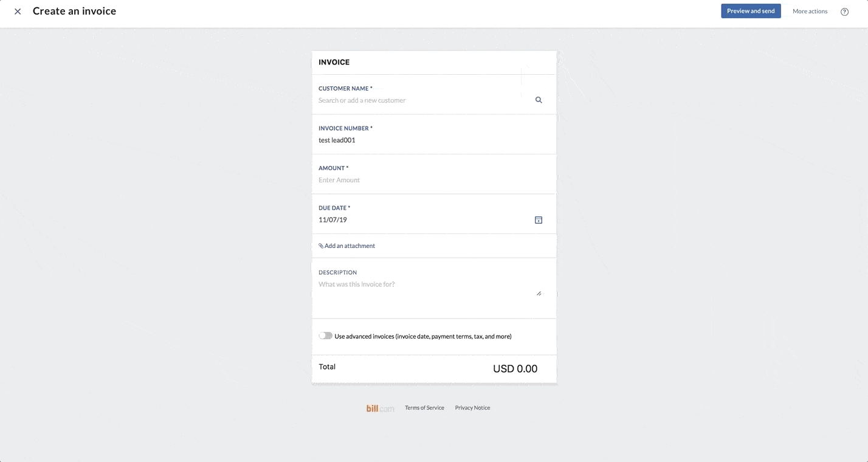Image resolution: width=868 pixels, height=462 pixels.
Task: Open the Privacy Notice link
Action: [x=472, y=407]
